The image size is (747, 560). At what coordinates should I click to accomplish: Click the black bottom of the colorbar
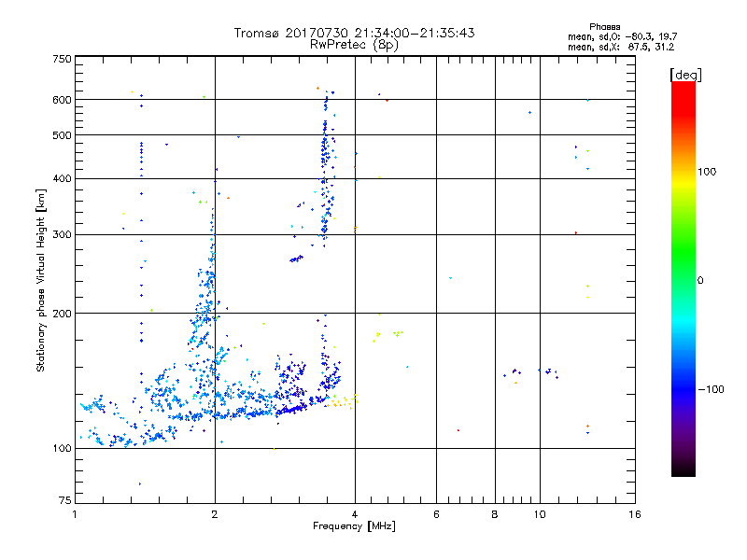tap(684, 469)
